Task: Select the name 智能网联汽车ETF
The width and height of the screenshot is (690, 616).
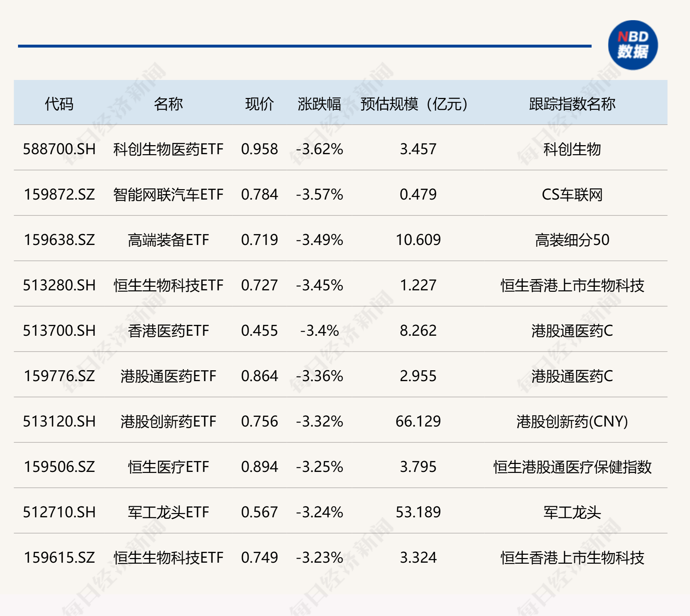Action: click(168, 195)
